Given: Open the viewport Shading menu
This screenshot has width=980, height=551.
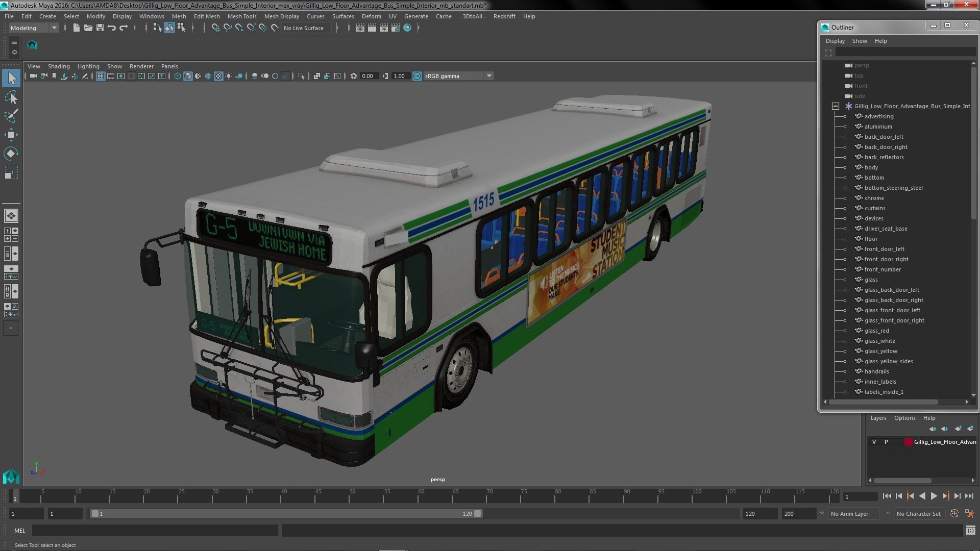Looking at the screenshot, I should pos(59,66).
